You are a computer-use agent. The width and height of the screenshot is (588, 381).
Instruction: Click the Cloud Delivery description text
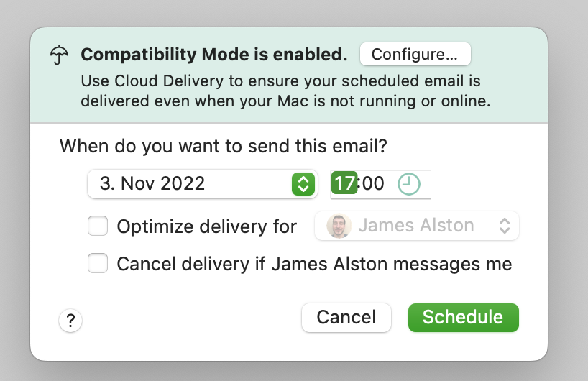click(x=285, y=91)
